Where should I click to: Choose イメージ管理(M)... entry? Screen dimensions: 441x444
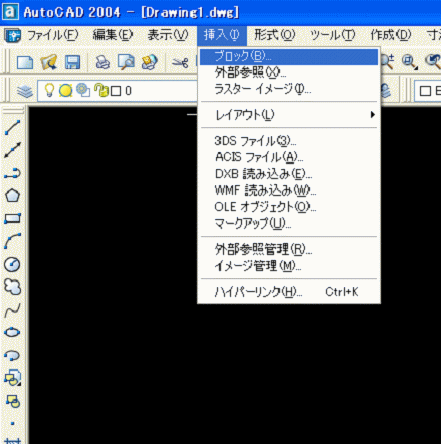[x=289, y=266]
